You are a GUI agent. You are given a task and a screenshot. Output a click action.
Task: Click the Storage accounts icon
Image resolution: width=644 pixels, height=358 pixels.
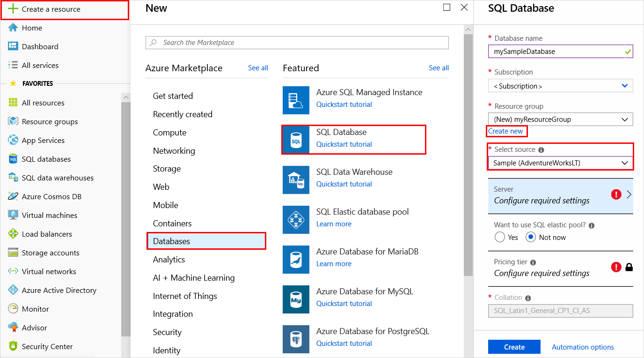click(x=13, y=253)
